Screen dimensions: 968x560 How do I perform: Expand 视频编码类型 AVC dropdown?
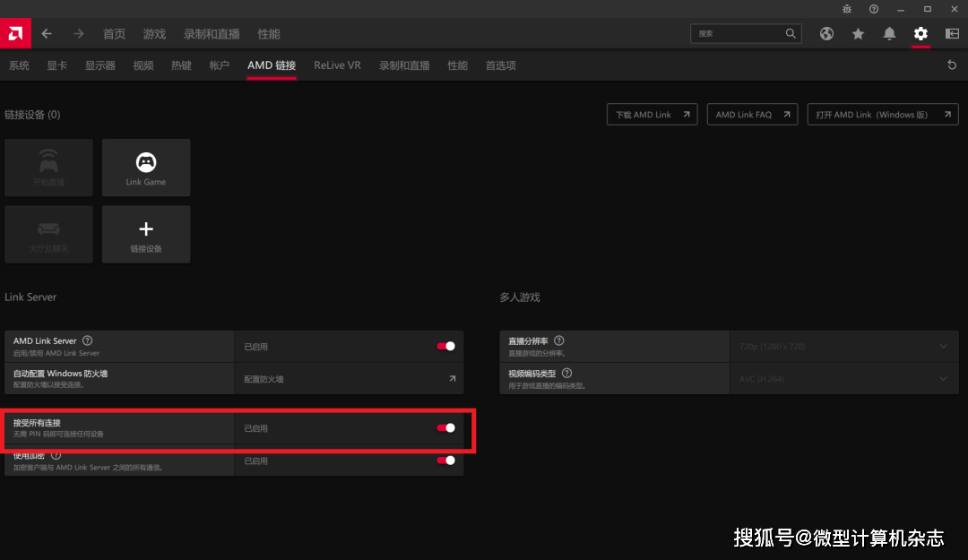(x=844, y=379)
